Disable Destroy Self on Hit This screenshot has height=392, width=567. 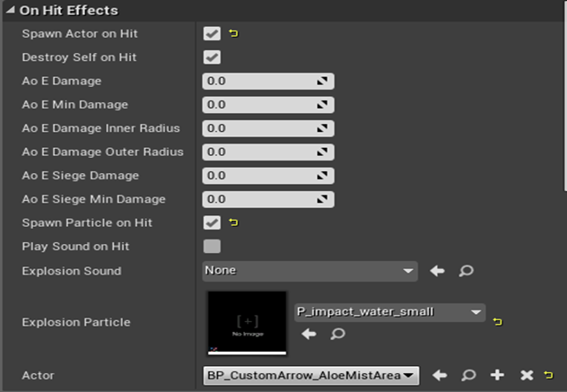tap(212, 57)
